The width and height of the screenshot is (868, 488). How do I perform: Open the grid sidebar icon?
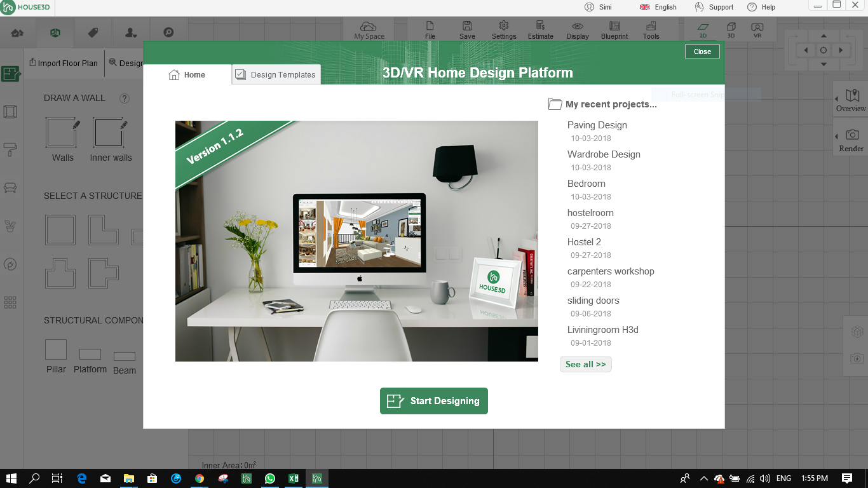10,302
